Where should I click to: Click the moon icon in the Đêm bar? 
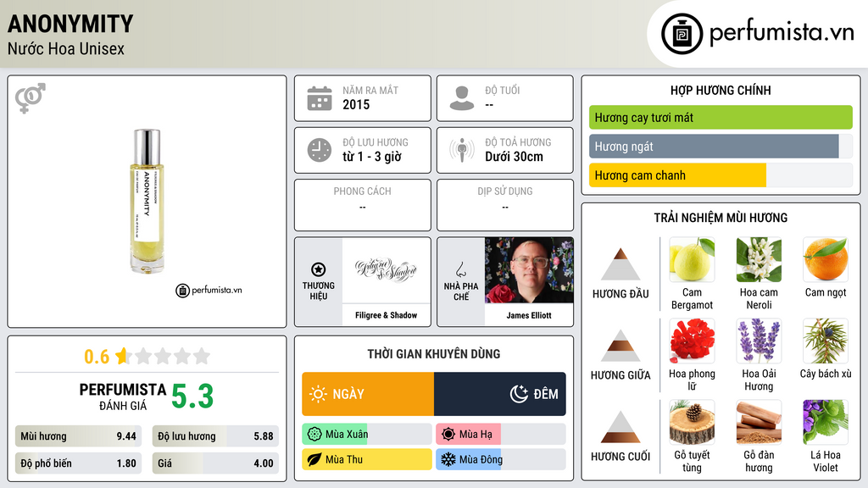tap(519, 394)
